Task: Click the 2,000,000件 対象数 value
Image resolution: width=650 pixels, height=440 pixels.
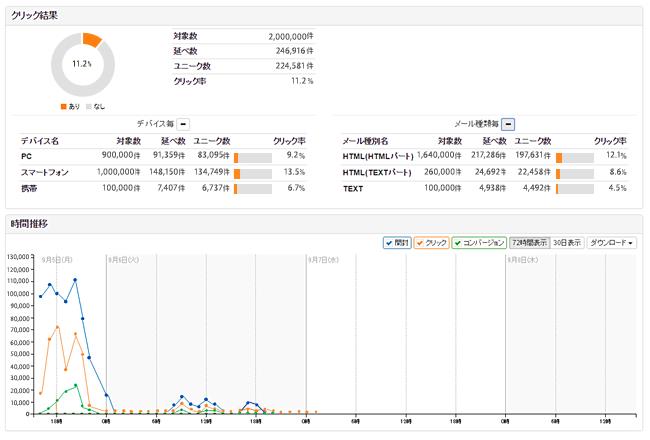Action: [x=291, y=36]
